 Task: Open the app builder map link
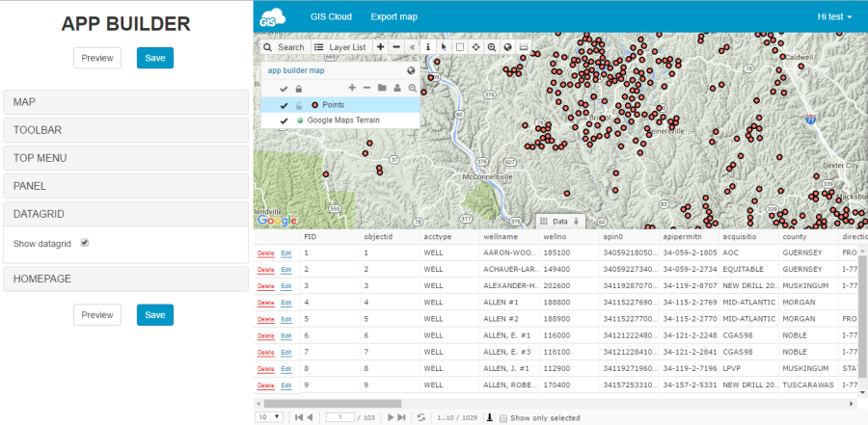click(296, 71)
